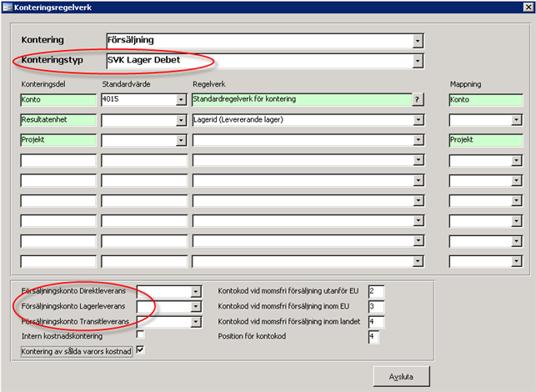This screenshot has width=536, height=392.
Task: Enable Intern kostnadskontering checkbox
Action: point(140,335)
